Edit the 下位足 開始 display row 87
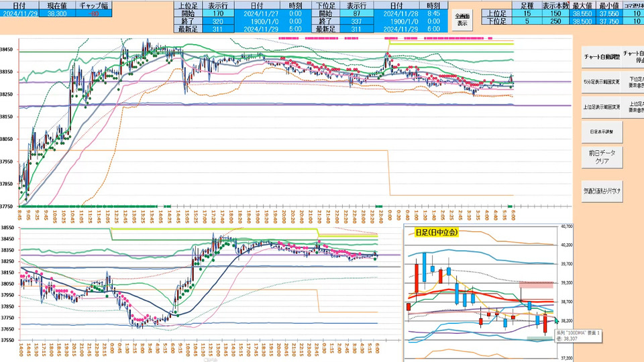The height and width of the screenshot is (362, 644). pyautogui.click(x=356, y=13)
